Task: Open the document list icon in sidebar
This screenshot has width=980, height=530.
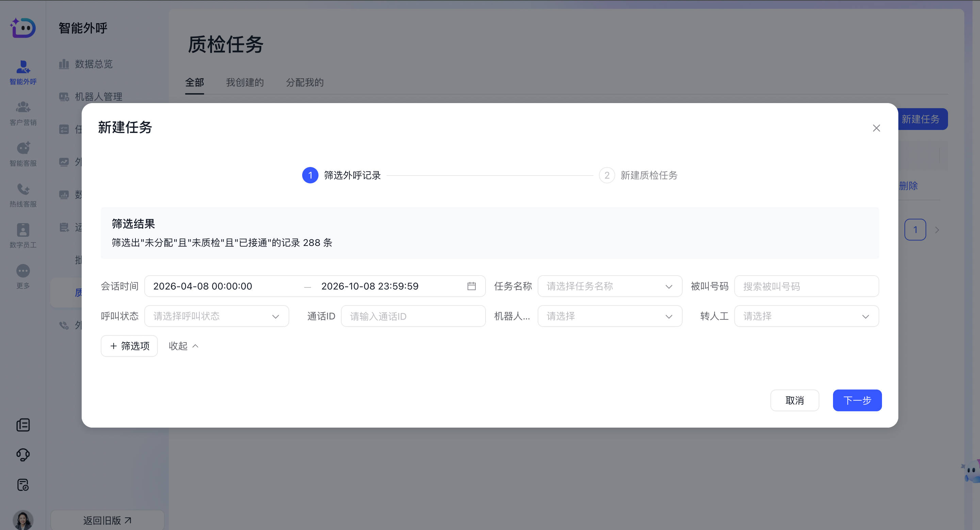Action: click(23, 425)
